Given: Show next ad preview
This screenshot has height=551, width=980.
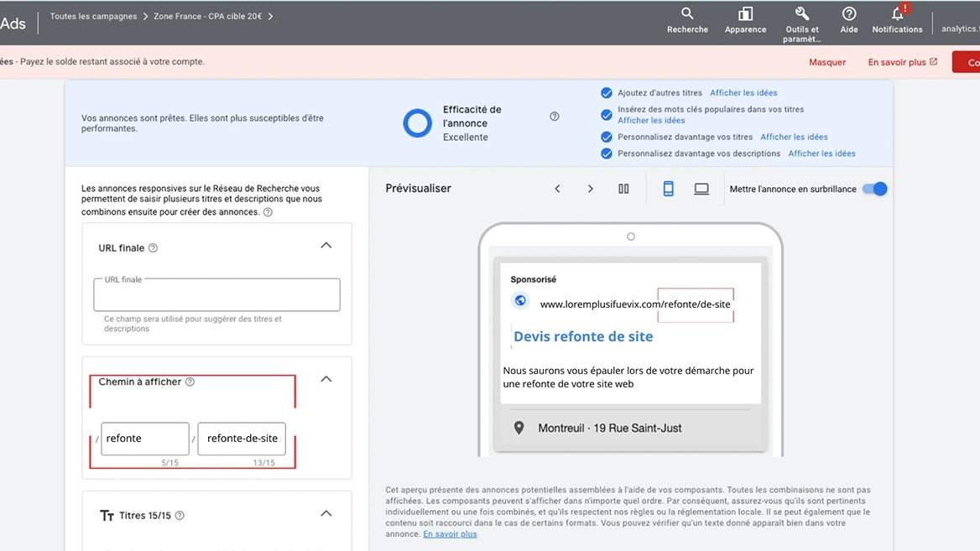Looking at the screenshot, I should click(x=590, y=189).
